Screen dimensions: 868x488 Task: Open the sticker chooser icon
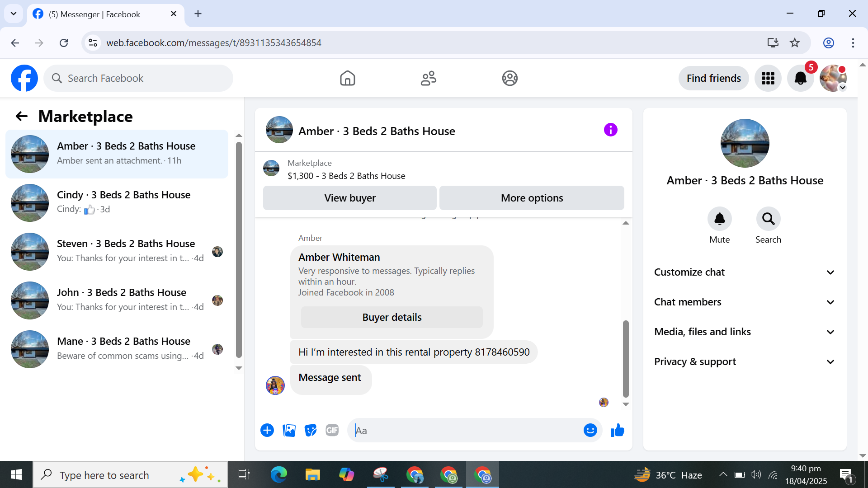pyautogui.click(x=311, y=431)
